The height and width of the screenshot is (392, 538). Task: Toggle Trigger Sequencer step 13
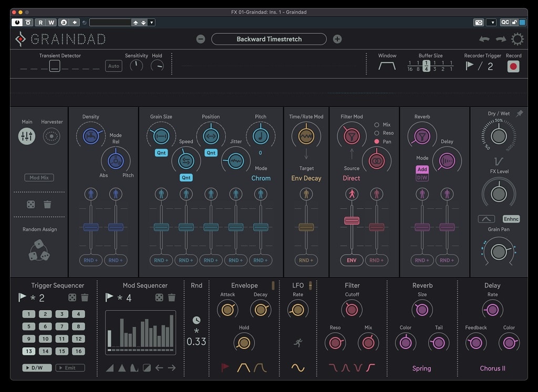pyautogui.click(x=29, y=351)
